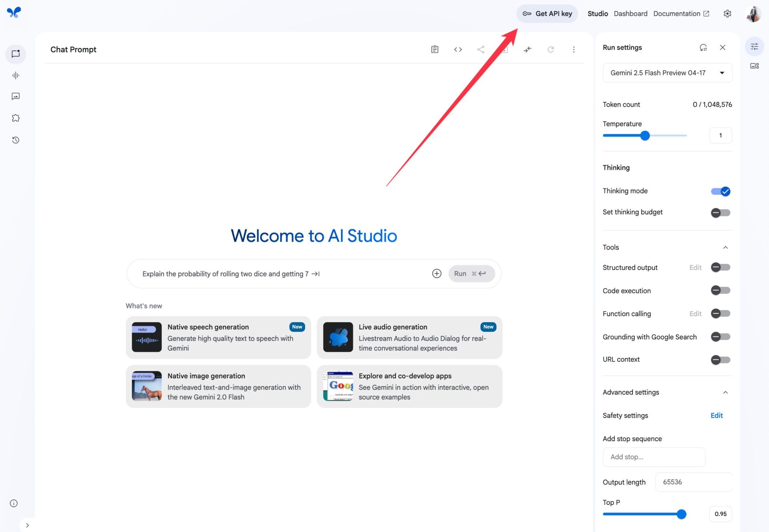Disable the Thinking mode toggle

click(721, 191)
